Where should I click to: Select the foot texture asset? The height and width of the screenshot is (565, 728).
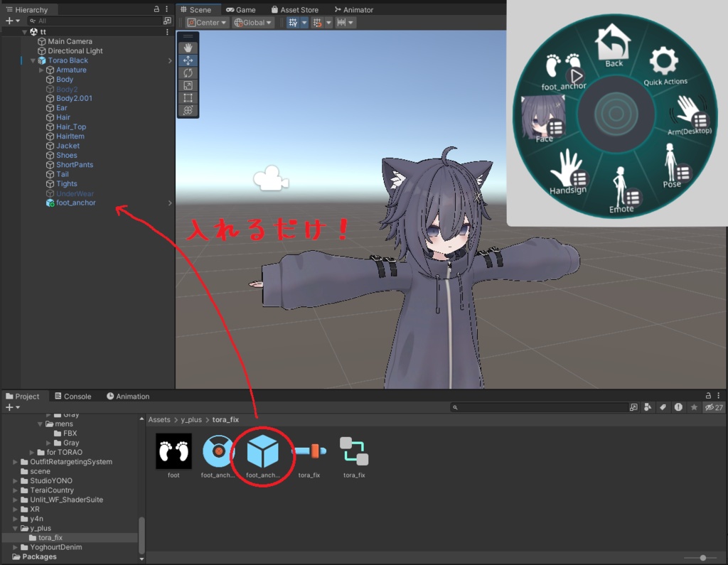pyautogui.click(x=173, y=456)
